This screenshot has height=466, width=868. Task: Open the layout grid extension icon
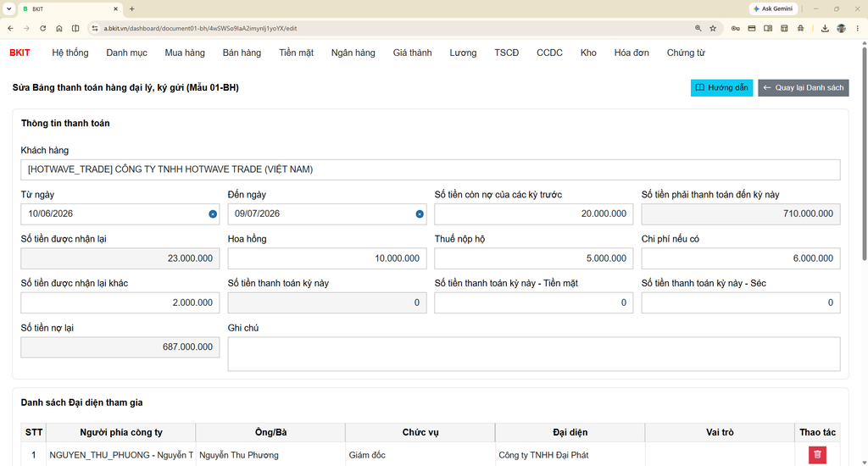pyautogui.click(x=784, y=28)
